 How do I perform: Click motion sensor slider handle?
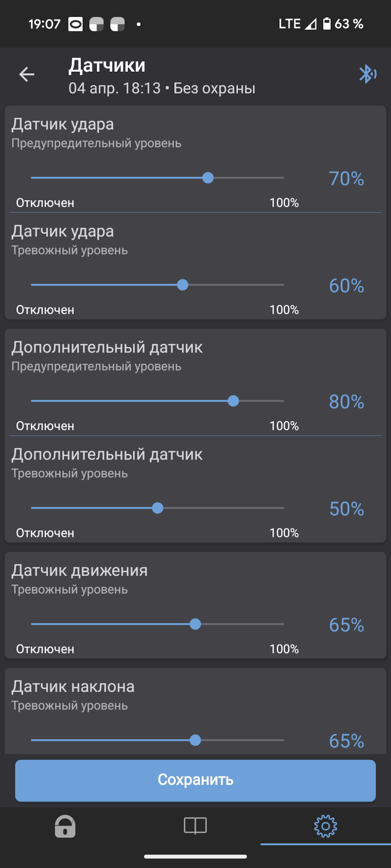[x=195, y=624]
